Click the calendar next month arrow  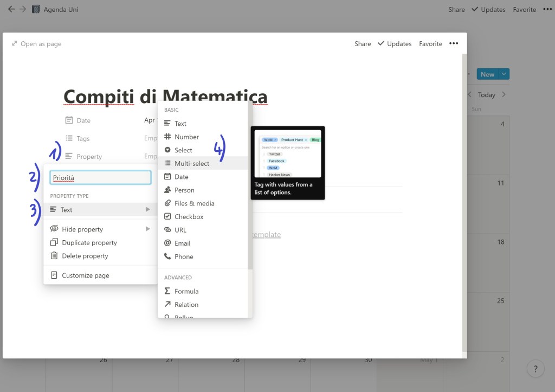pyautogui.click(x=504, y=94)
